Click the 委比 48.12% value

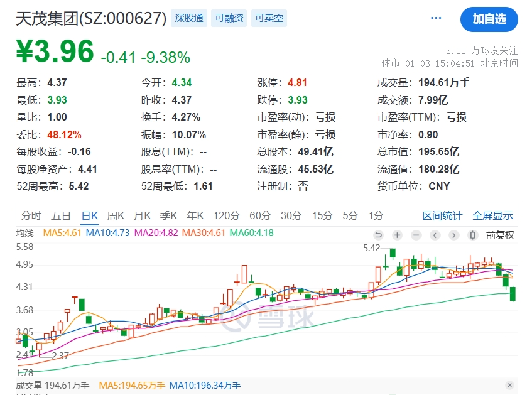tap(64, 135)
